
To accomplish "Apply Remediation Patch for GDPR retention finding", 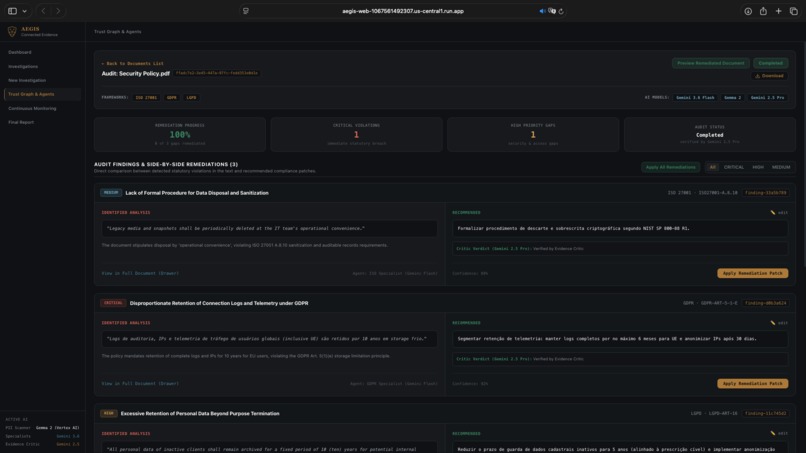I will [753, 384].
